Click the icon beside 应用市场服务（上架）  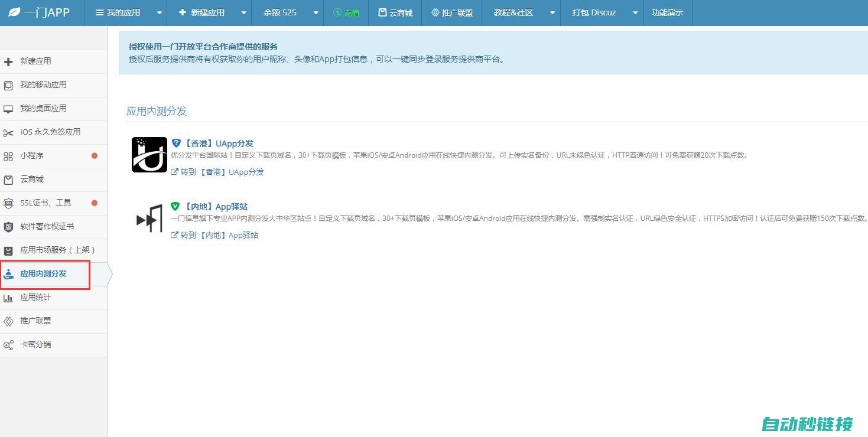[x=8, y=251]
